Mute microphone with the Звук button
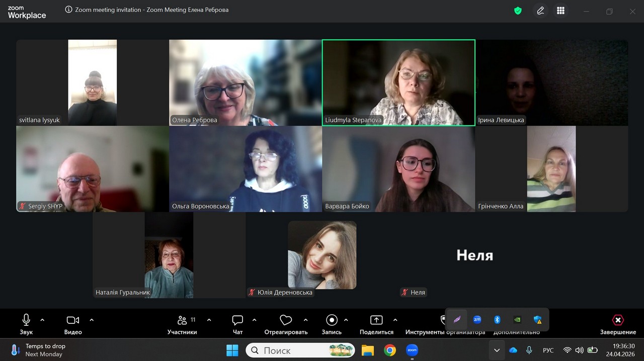The height and width of the screenshot is (361, 644). (x=26, y=323)
